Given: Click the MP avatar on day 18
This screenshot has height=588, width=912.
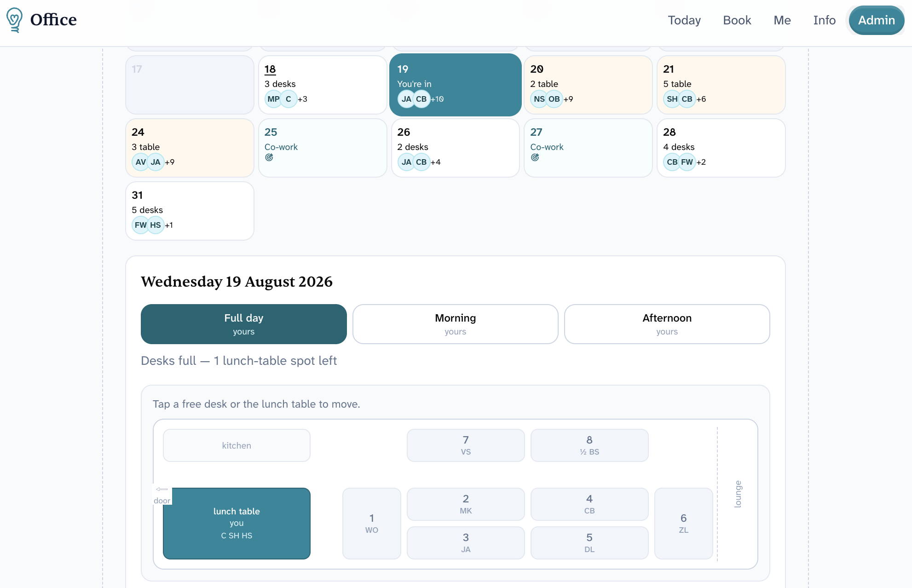Looking at the screenshot, I should click(x=273, y=99).
